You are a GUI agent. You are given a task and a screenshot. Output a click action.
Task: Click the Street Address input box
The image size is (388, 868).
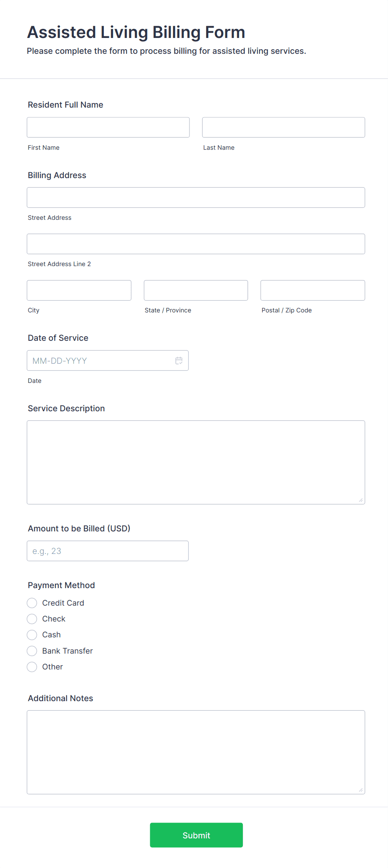tap(196, 198)
